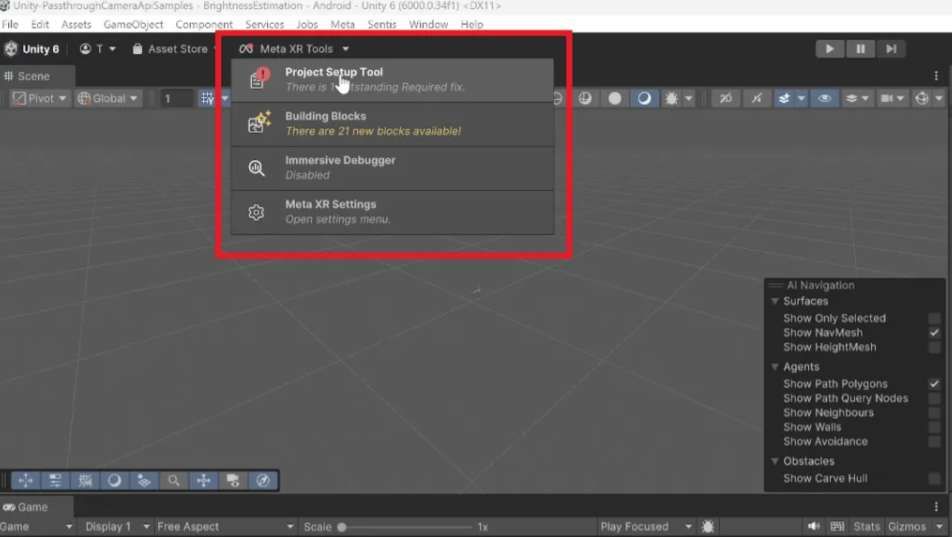Click the Step frame button
Viewport: 952px width, 537px height.
(891, 49)
